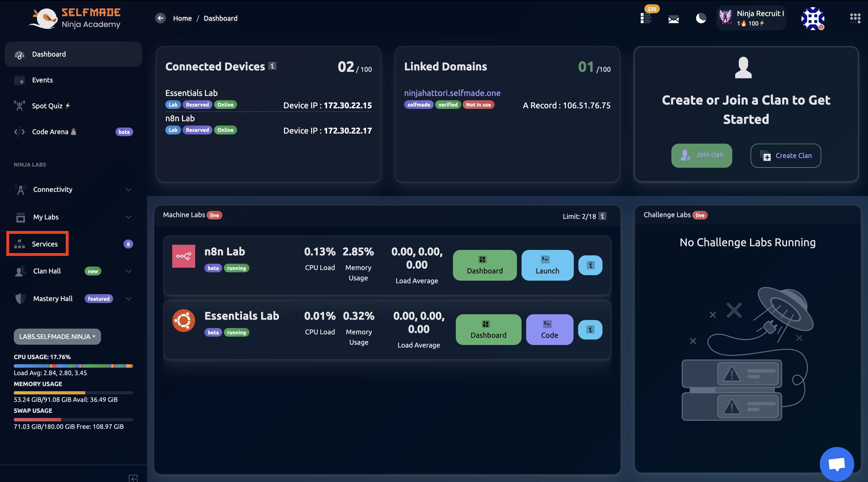Expand the Connectivity menu chevron
This screenshot has width=868, height=482.
coord(128,190)
